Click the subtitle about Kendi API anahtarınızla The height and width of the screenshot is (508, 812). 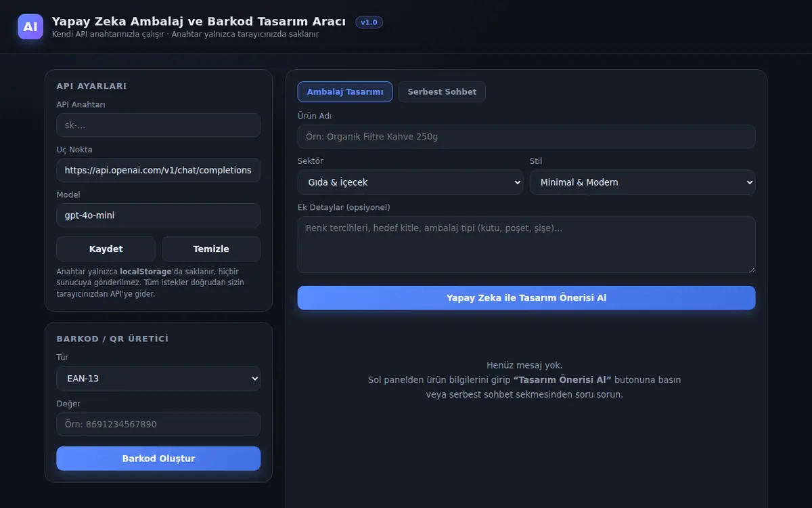pyautogui.click(x=185, y=34)
